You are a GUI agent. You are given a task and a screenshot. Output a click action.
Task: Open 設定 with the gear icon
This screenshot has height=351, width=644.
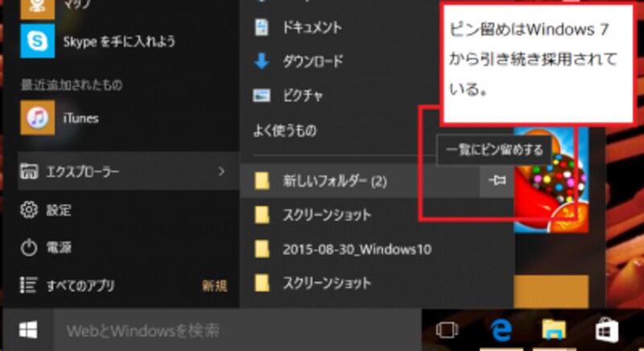(29, 210)
